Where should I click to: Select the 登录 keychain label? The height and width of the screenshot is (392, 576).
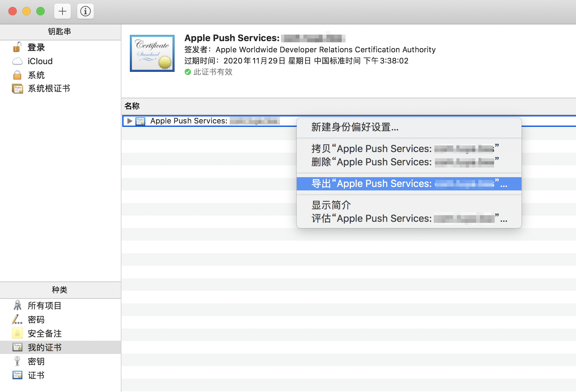tap(36, 47)
